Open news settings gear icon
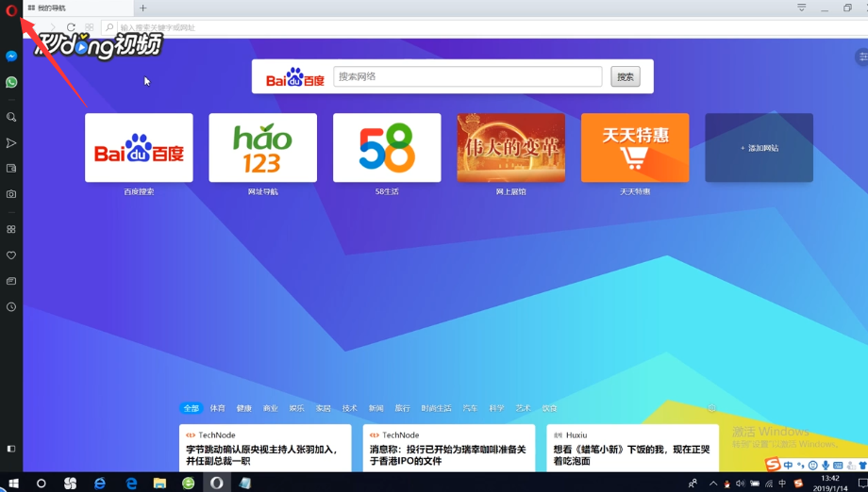This screenshot has height=492, width=868. click(x=712, y=408)
